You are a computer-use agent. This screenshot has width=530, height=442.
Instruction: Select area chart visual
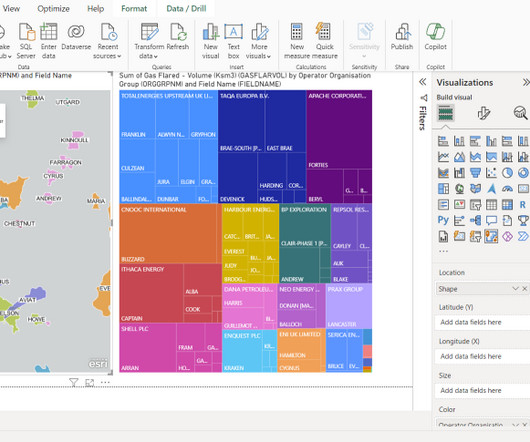pyautogui.click(x=459, y=157)
